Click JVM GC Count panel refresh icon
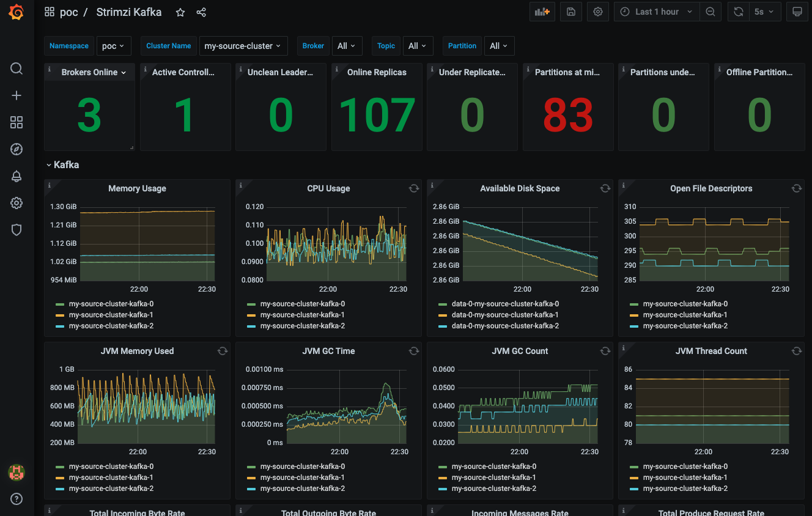Image resolution: width=812 pixels, height=516 pixels. [605, 351]
